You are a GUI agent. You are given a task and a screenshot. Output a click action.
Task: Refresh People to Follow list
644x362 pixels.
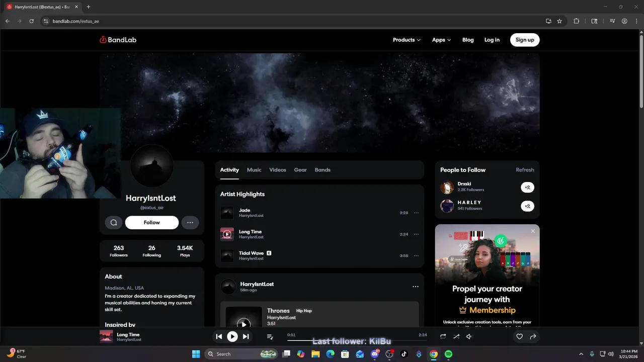point(525,170)
